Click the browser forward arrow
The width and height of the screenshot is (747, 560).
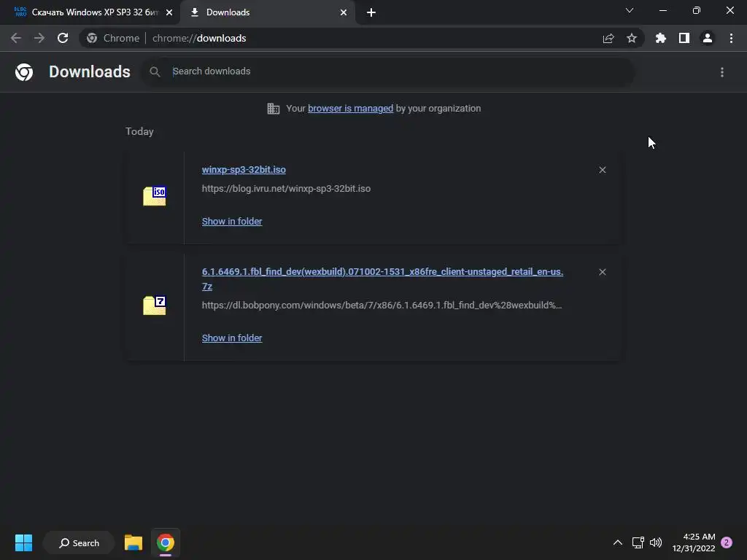tap(39, 38)
